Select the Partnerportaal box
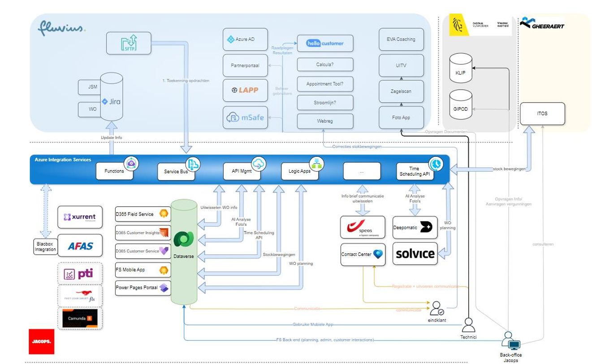 [245, 65]
